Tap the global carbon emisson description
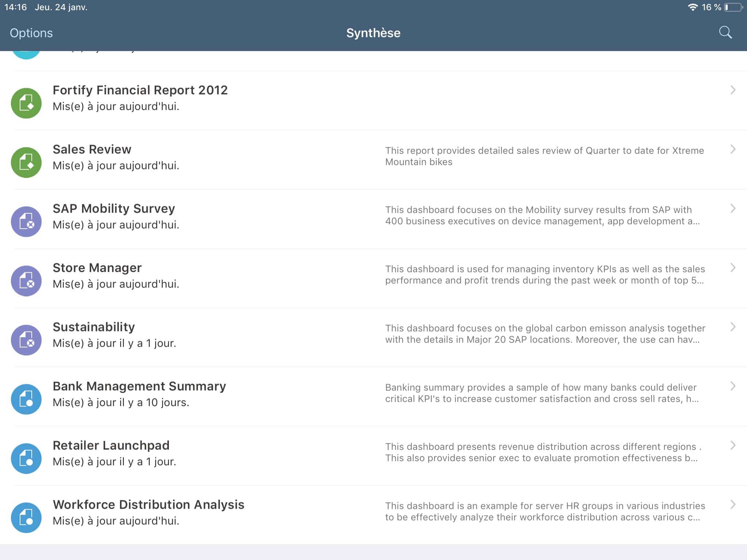The image size is (747, 560). [545, 334]
